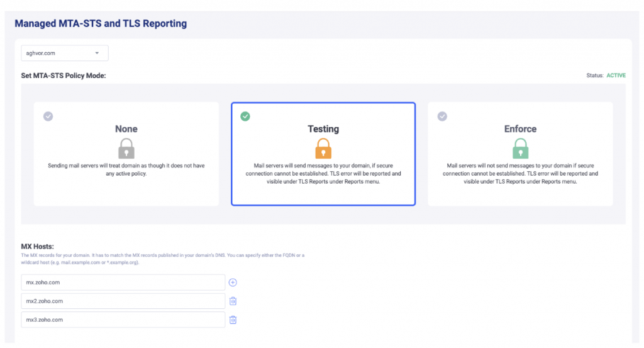Screen dimensions: 644x348
Task: Click into the mx3.zoho.com input field
Action: pyautogui.click(x=123, y=320)
